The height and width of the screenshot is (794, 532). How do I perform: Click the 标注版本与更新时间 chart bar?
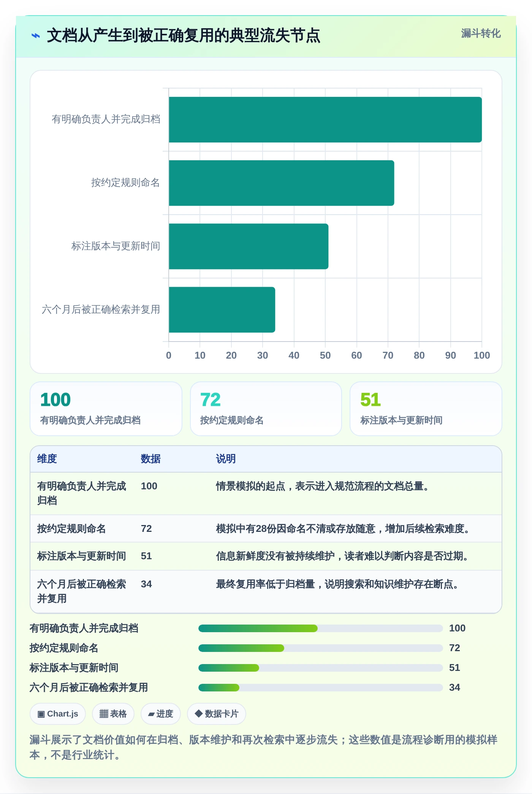click(x=249, y=247)
